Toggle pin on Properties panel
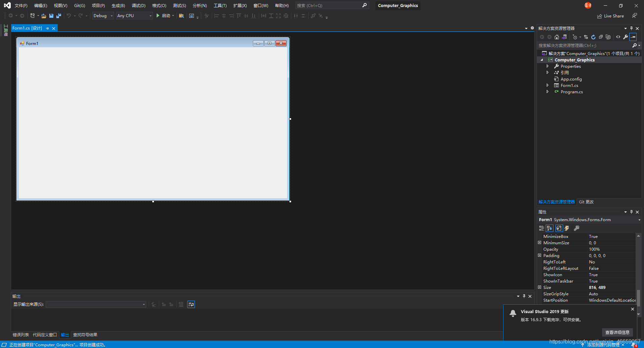Image resolution: width=644 pixels, height=348 pixels. tap(631, 212)
